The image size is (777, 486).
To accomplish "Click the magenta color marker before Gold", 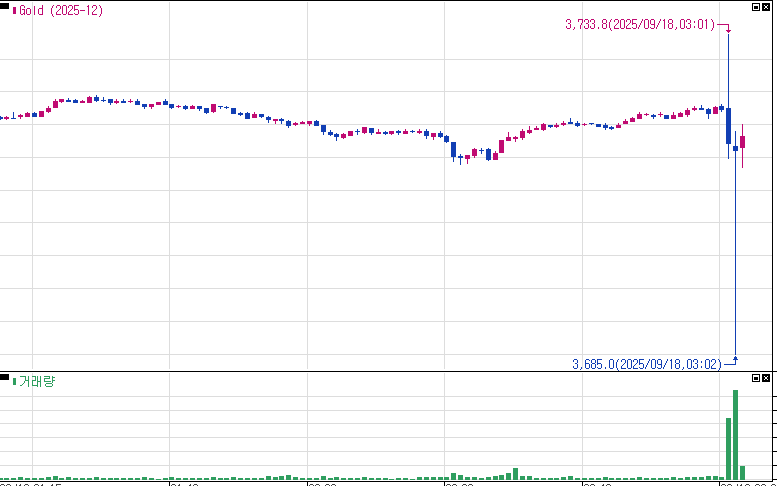I will pos(14,10).
